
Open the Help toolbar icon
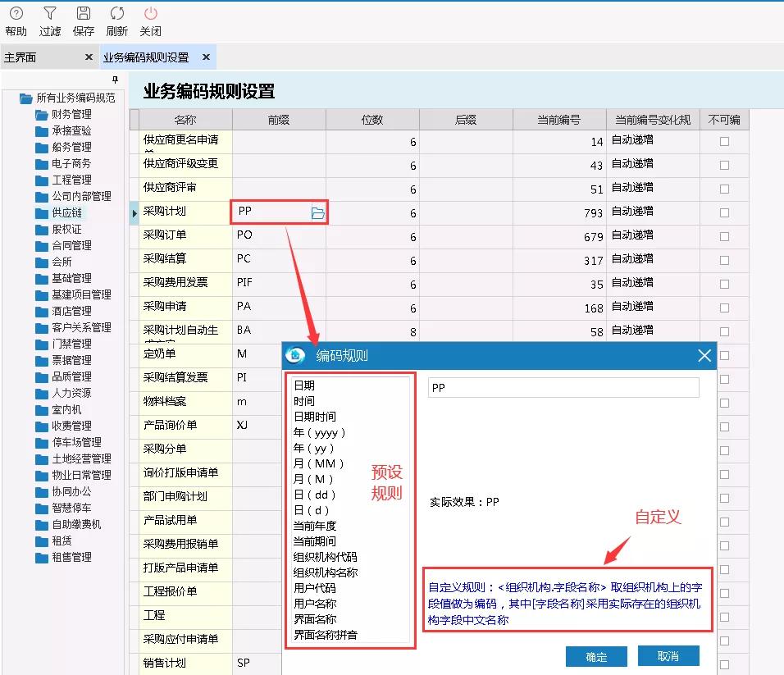click(x=16, y=22)
